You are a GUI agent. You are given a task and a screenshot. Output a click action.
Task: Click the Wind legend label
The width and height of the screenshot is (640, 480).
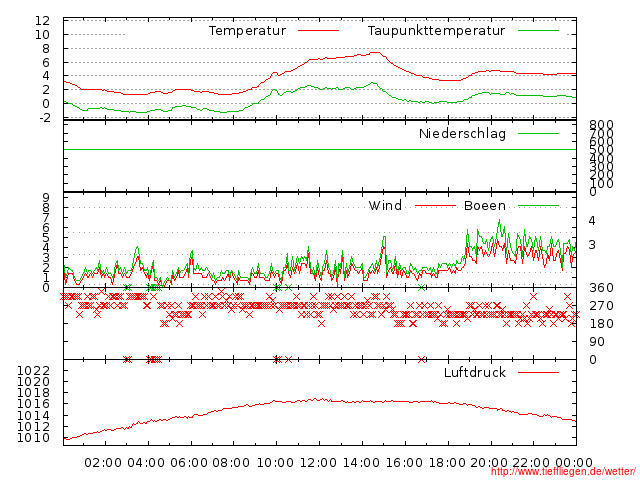pyautogui.click(x=385, y=205)
